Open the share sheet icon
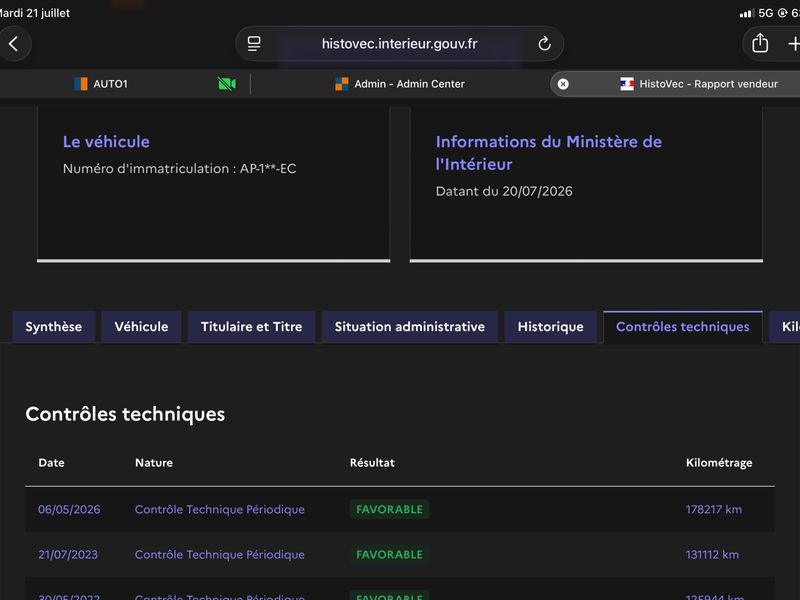The image size is (800, 600). (x=760, y=43)
